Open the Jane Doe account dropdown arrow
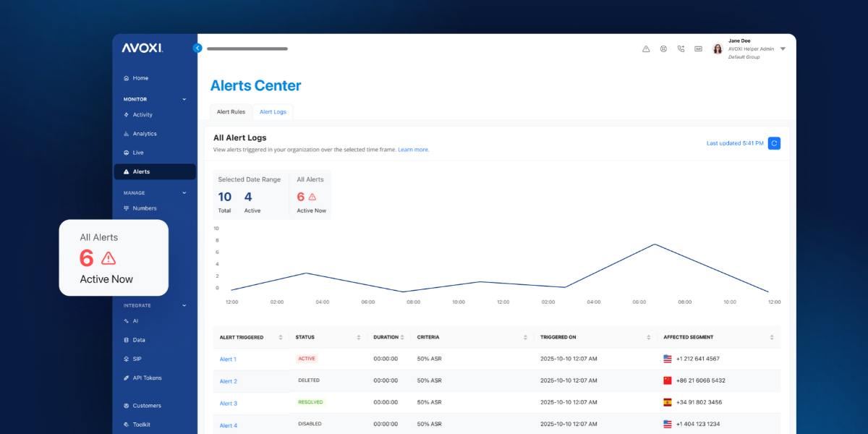 [x=783, y=49]
